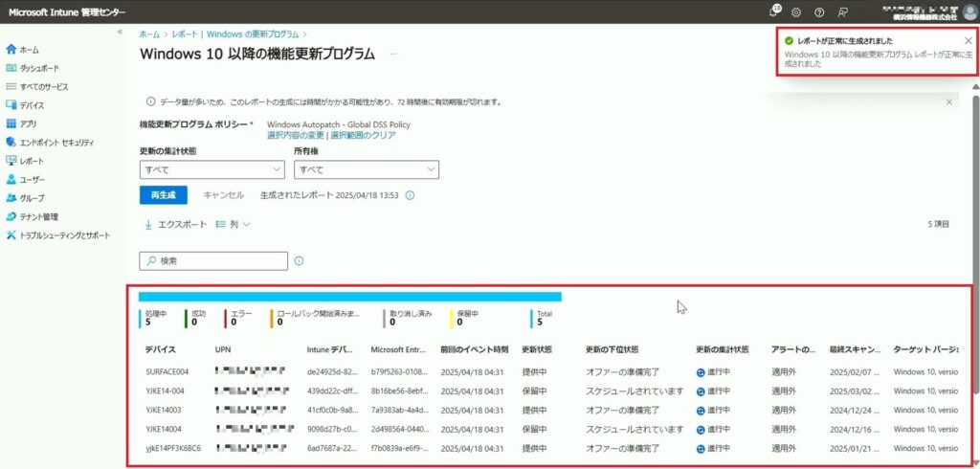Click the info icon beside generated report time
Viewport: 980px width, 469px height.
pyautogui.click(x=410, y=195)
